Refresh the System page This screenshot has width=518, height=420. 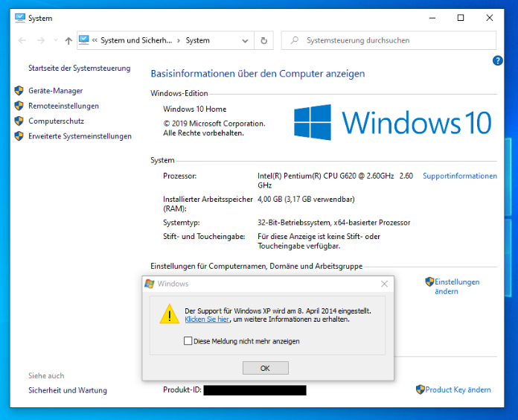pyautogui.click(x=263, y=41)
